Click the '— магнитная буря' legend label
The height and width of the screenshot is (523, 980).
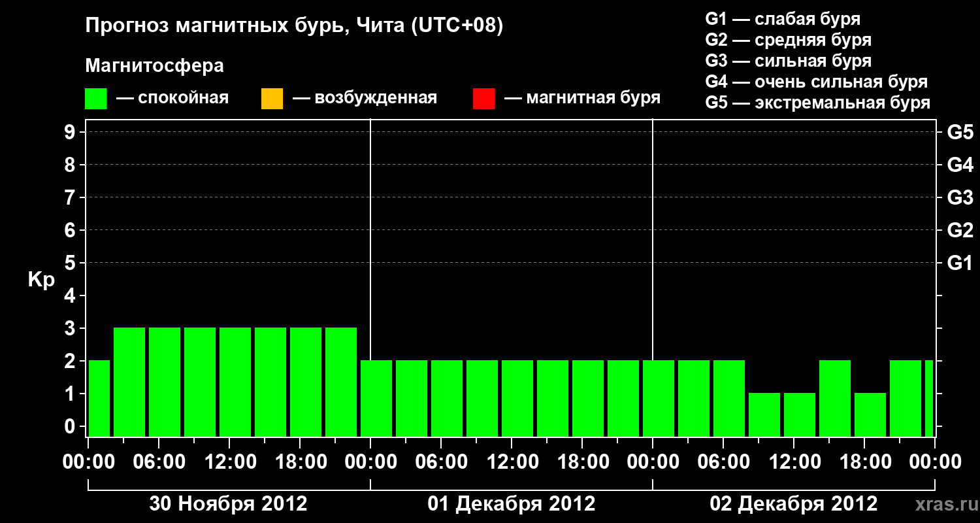(582, 99)
